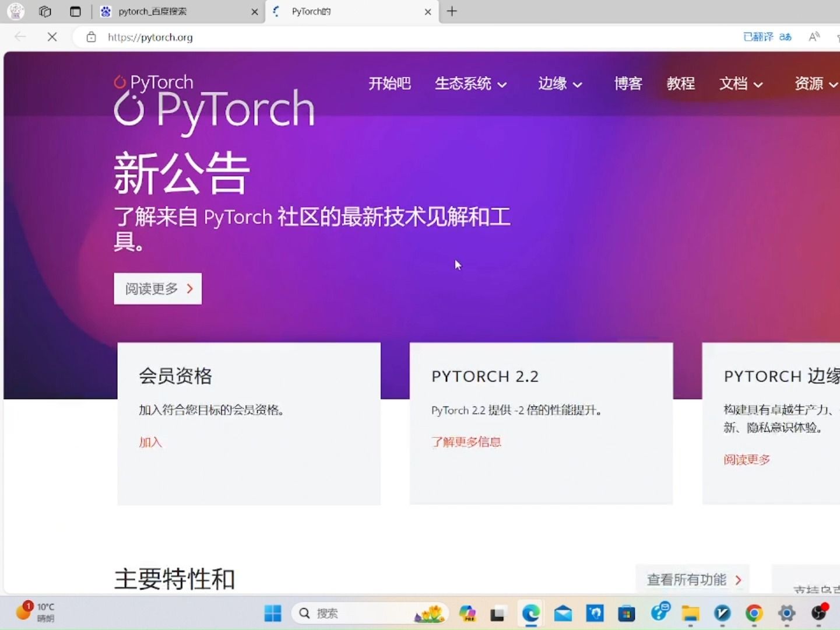Click the taskbar 搜索 search box
Image resolution: width=840 pixels, height=630 pixels.
[x=370, y=613]
